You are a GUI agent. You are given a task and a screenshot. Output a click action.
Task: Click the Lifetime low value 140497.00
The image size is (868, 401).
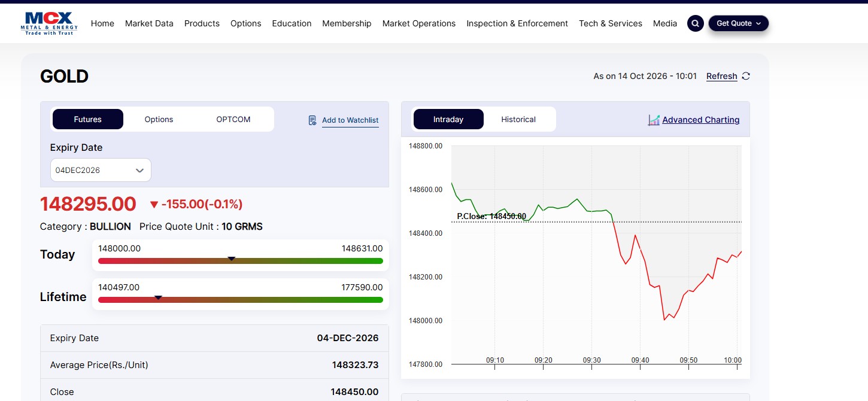119,287
